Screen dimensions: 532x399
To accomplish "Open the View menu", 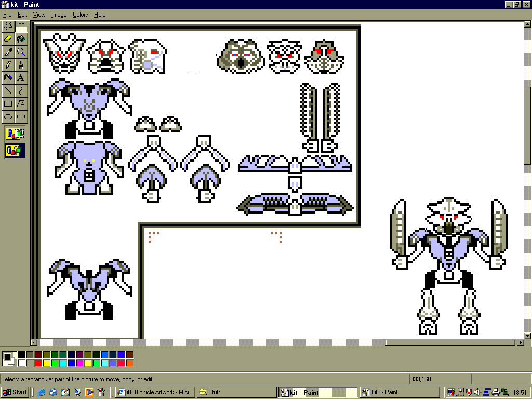I will [x=39, y=15].
